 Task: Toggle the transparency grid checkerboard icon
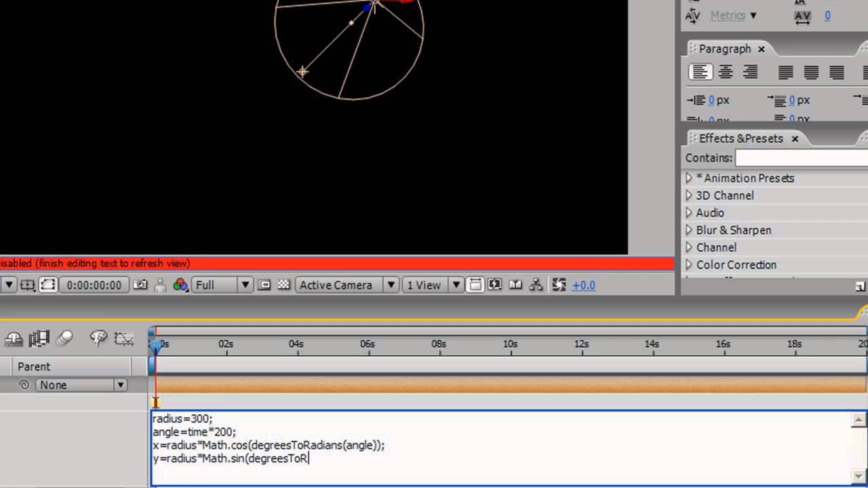(284, 285)
